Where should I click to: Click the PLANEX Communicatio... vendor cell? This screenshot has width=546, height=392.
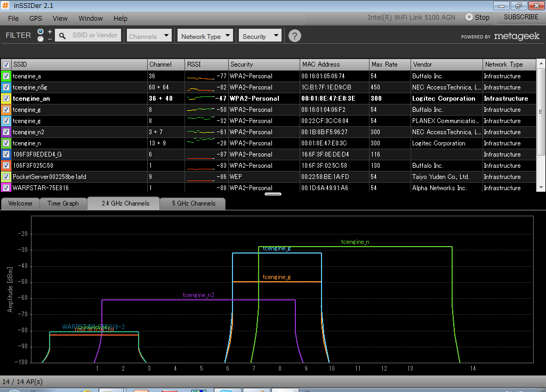(446, 121)
